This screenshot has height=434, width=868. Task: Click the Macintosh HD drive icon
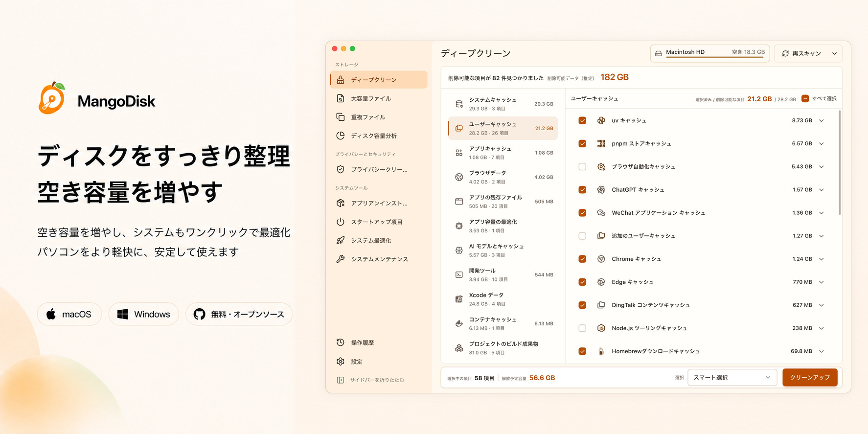[659, 53]
